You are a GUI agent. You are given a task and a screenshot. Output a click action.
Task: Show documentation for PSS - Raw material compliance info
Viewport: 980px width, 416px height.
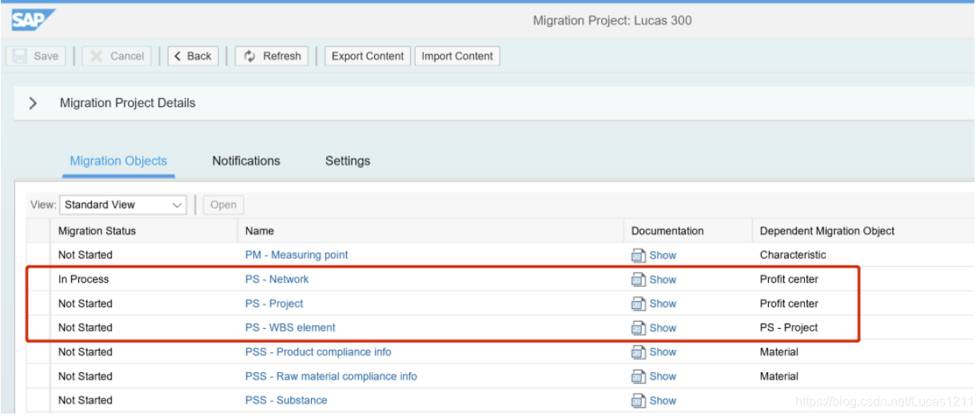click(x=663, y=376)
